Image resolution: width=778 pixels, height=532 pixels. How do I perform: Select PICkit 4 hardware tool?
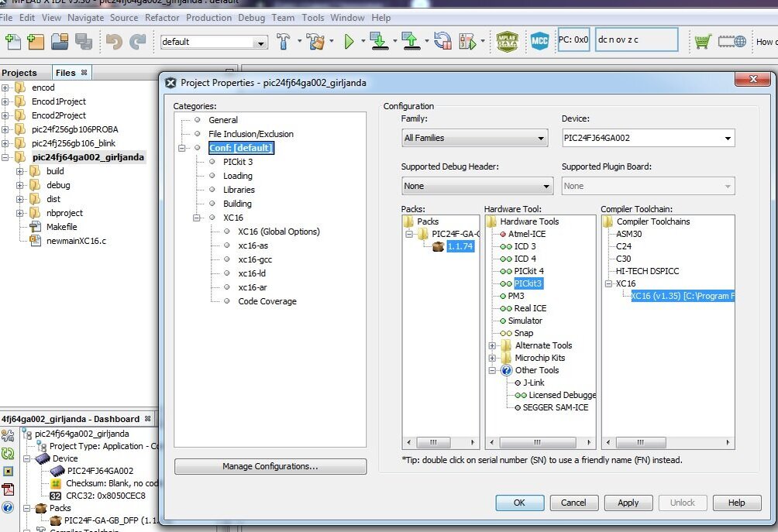(x=528, y=271)
